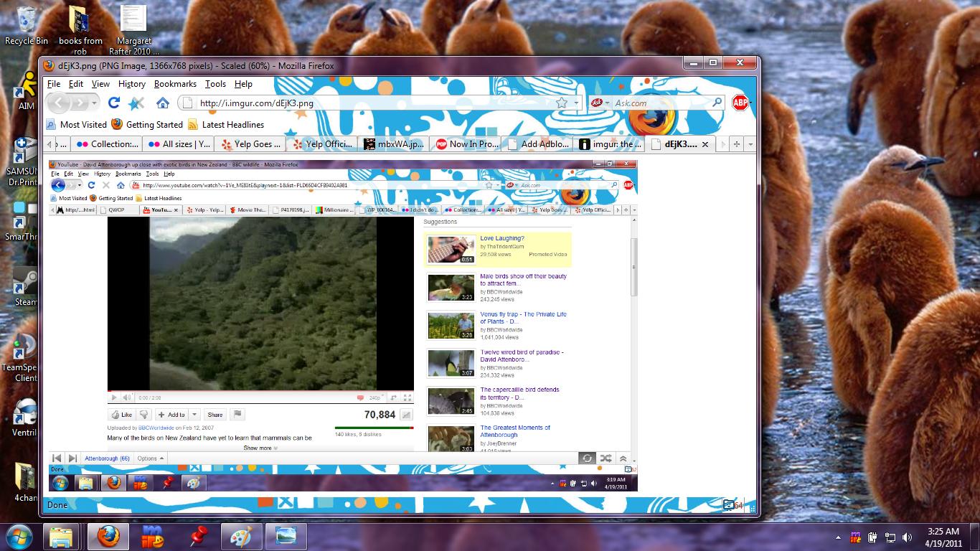Select the AIM desktop shortcut
Image resolution: width=980 pixels, height=551 pixels.
(x=26, y=90)
